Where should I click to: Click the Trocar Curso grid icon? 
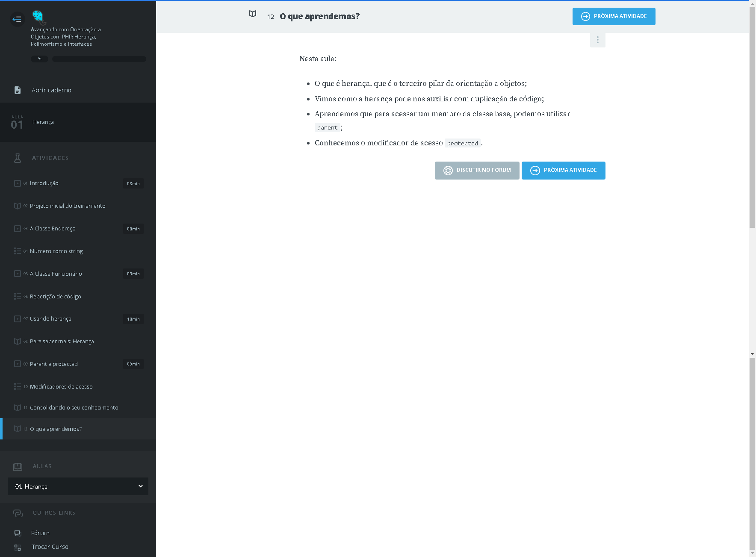coord(18,547)
